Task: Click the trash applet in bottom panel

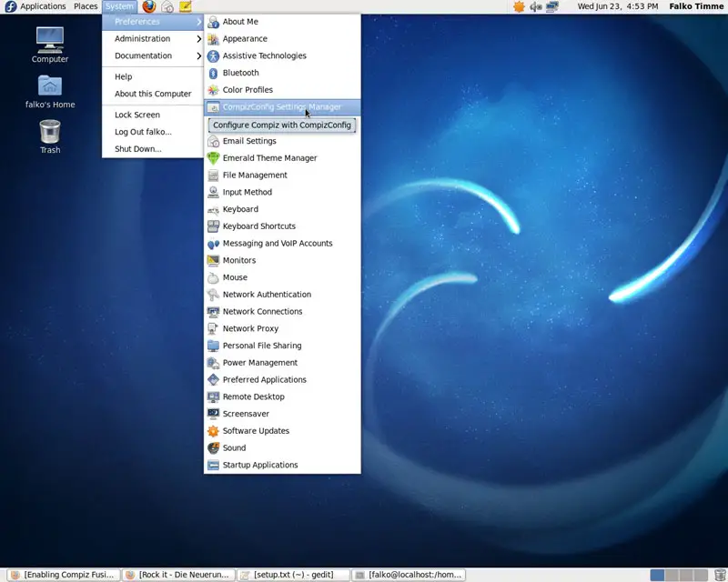Action: (720, 575)
